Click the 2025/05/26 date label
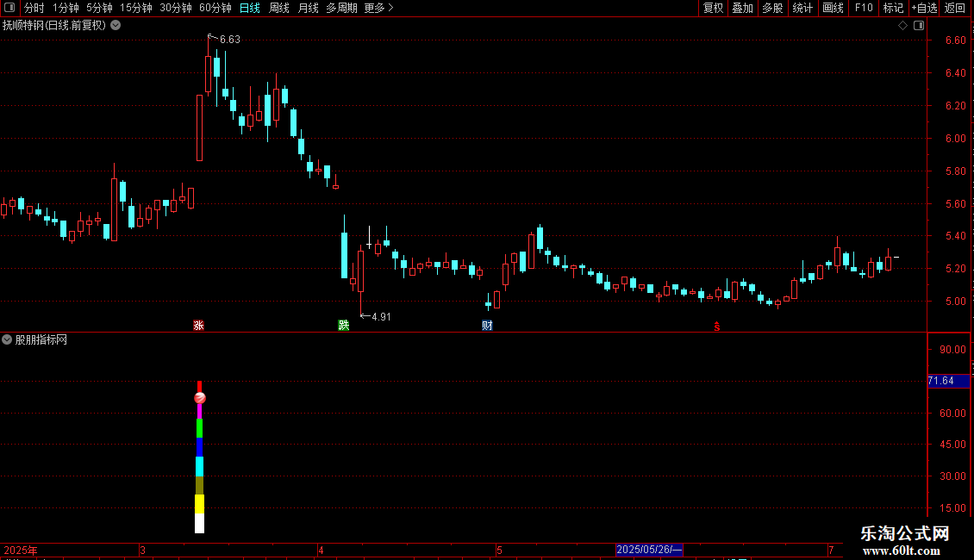The height and width of the screenshot is (560, 974). [x=649, y=550]
